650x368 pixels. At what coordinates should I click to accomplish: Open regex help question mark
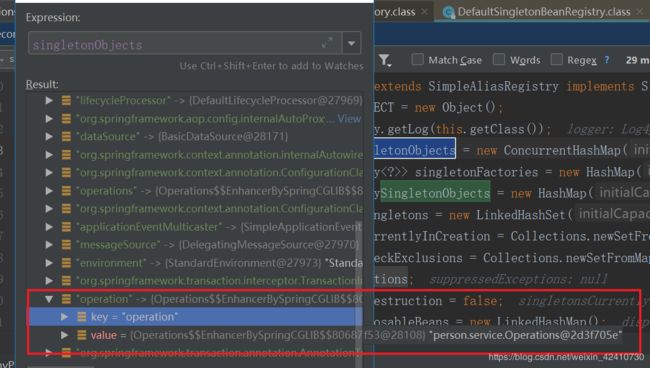606,60
